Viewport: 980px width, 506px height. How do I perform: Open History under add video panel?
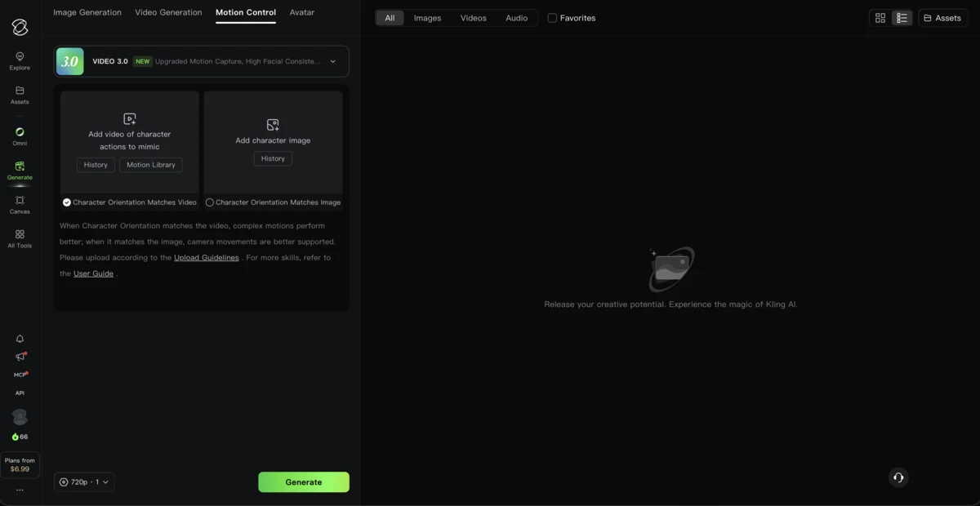tap(96, 165)
